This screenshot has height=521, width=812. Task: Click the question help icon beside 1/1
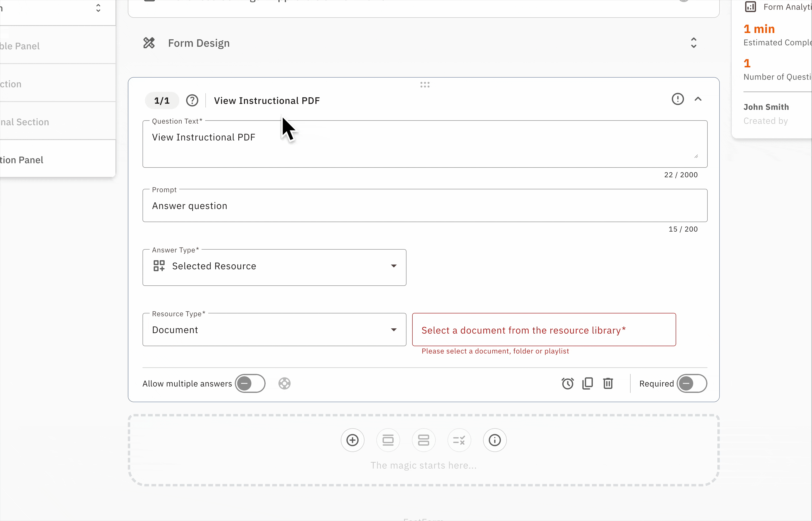point(192,101)
